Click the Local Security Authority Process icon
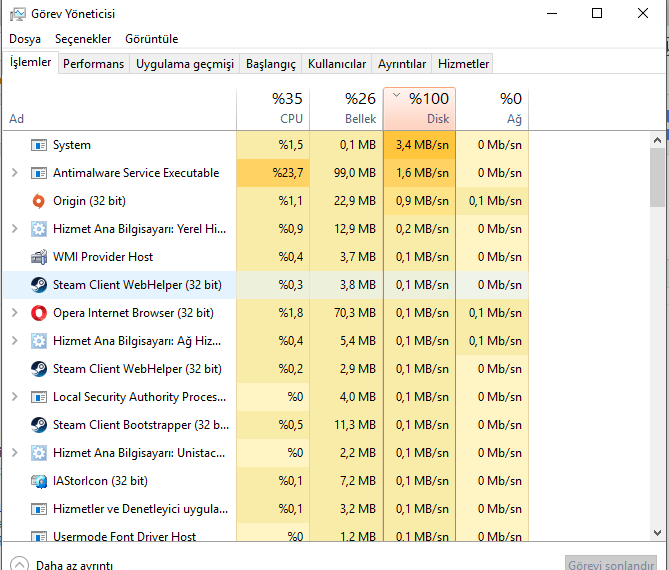The width and height of the screenshot is (669, 570). click(x=39, y=397)
